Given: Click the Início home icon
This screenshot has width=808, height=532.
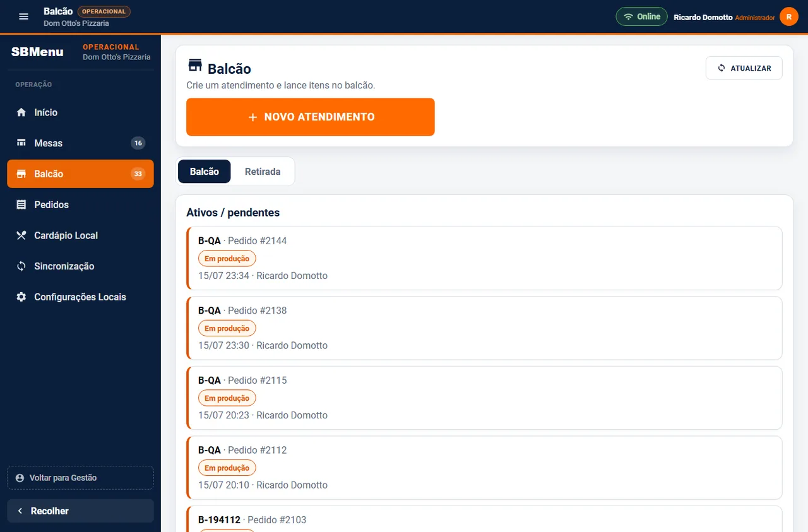Looking at the screenshot, I should tap(21, 112).
